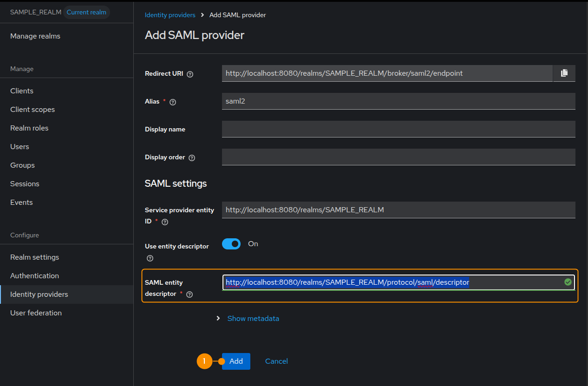The width and height of the screenshot is (588, 386).
Task: Focus the Display order input field
Action: pyautogui.click(x=399, y=157)
